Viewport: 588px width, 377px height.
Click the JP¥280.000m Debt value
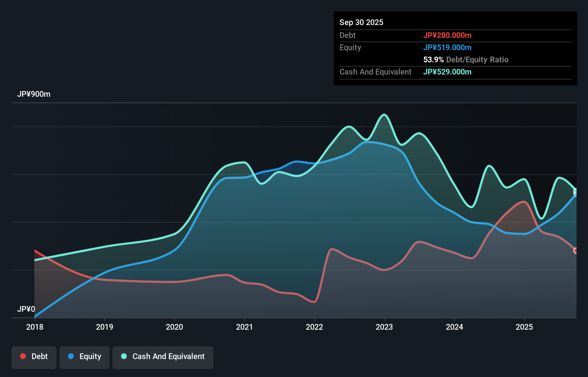click(x=448, y=35)
